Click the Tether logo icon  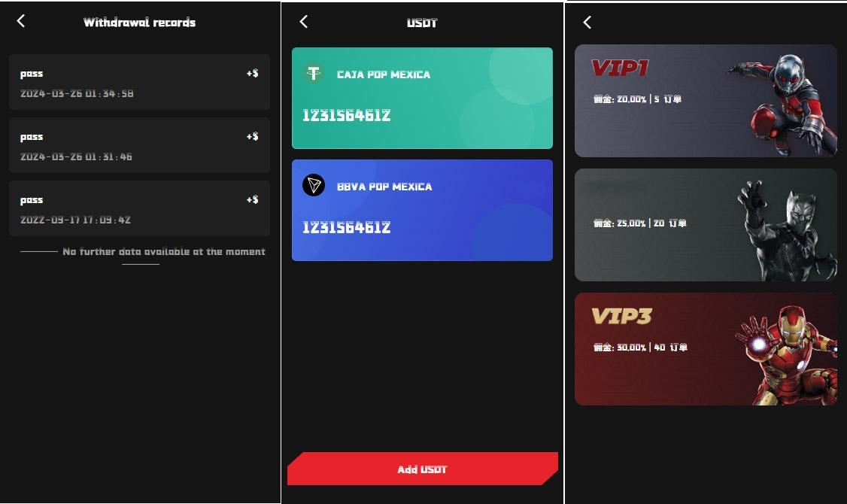314,74
